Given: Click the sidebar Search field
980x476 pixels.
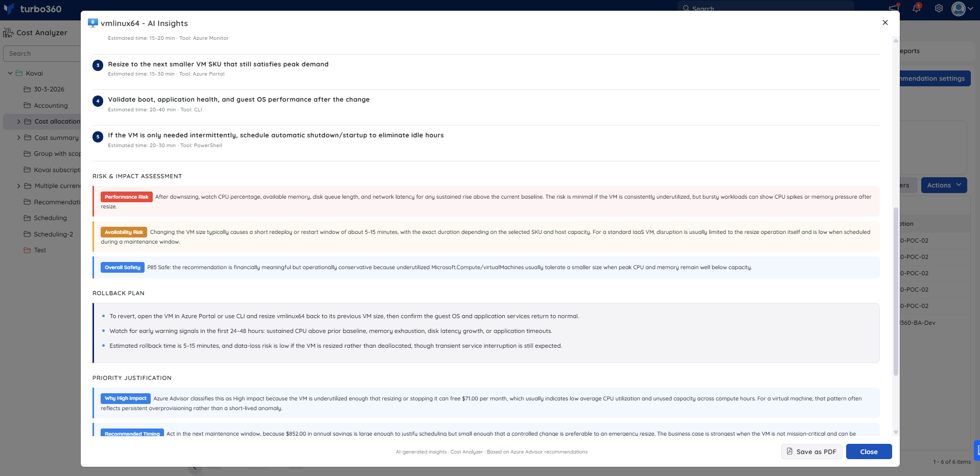Looking at the screenshot, I should click(42, 53).
